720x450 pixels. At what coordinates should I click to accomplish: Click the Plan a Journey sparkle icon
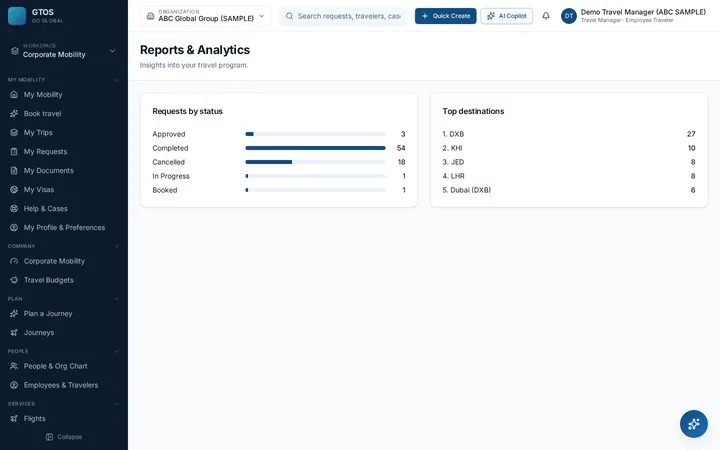click(14, 314)
